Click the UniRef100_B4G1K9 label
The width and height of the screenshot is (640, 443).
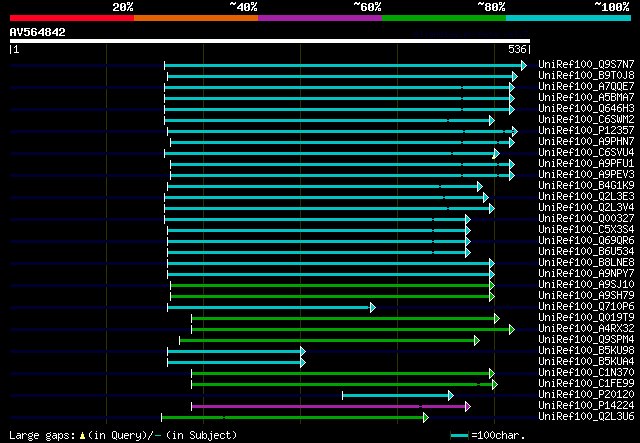coord(586,185)
